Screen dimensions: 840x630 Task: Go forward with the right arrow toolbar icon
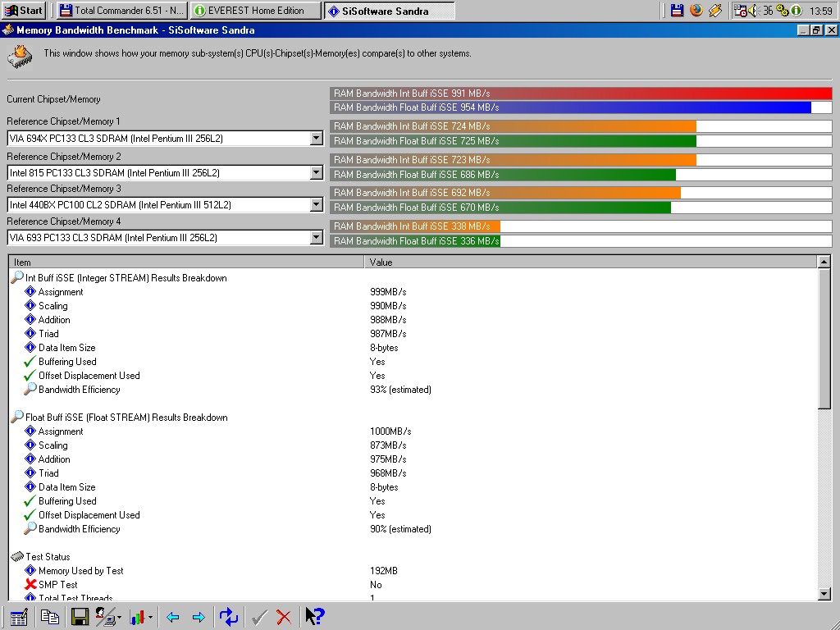tap(199, 618)
